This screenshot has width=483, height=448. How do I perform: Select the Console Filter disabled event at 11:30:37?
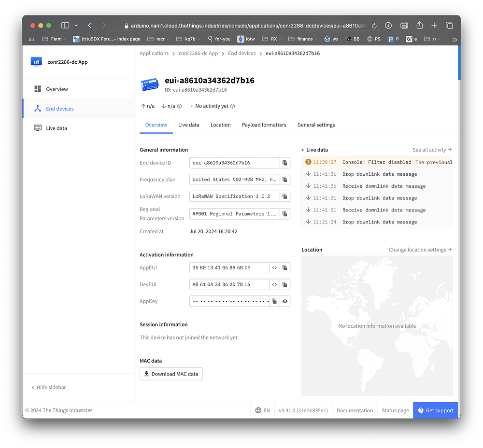point(377,162)
